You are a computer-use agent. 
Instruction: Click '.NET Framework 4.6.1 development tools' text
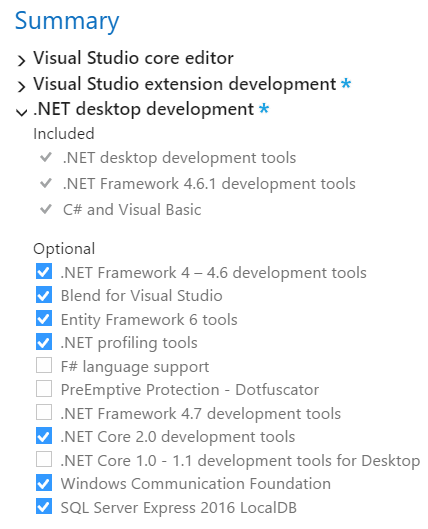coord(209,184)
